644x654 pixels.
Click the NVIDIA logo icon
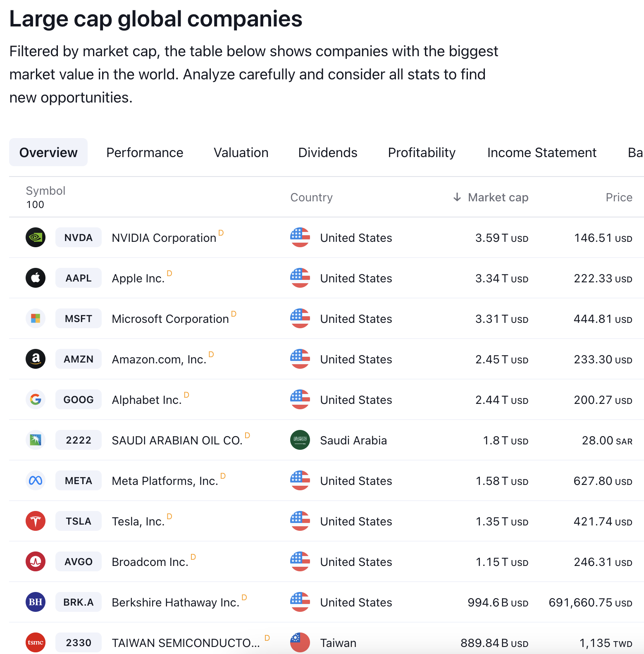[36, 238]
